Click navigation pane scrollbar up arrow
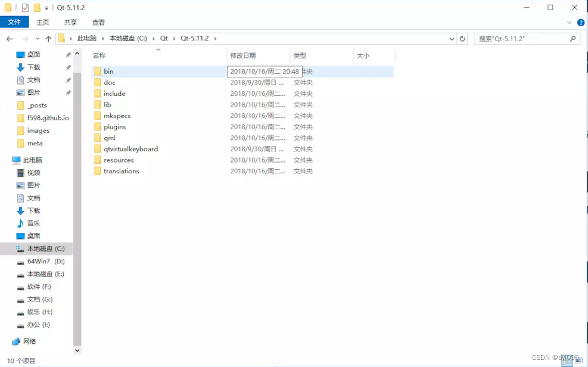Screen dimensions: 588x367 (77, 54)
